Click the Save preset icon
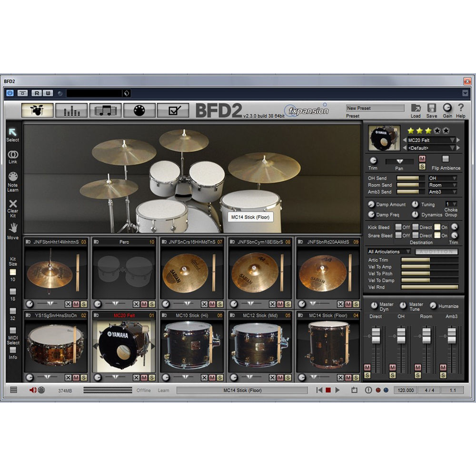The width and height of the screenshot is (476, 476). tap(431, 108)
